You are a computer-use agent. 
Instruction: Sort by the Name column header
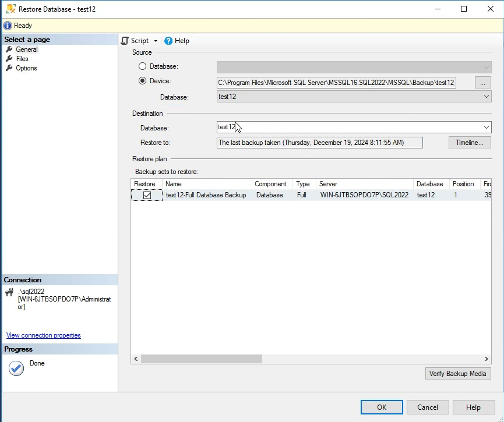point(207,184)
